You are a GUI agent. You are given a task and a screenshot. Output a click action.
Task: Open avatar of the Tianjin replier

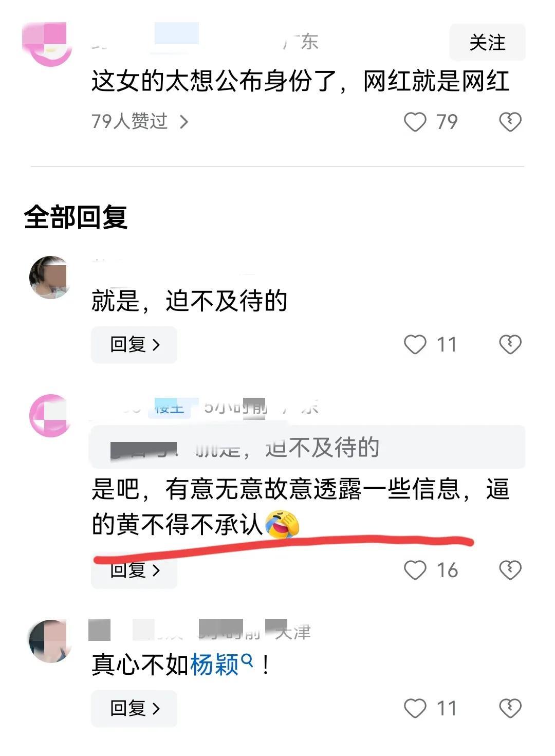point(49,641)
